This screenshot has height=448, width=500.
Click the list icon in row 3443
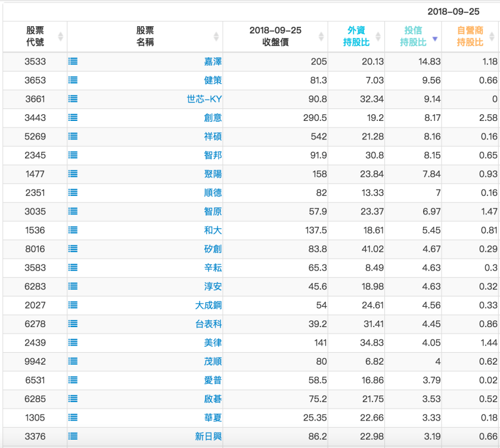[73, 117]
